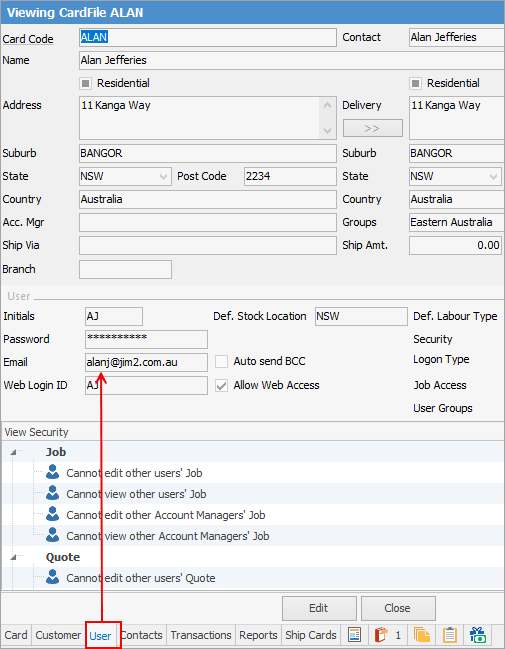Image resolution: width=505 pixels, height=649 pixels.
Task: Switch to the Card tab
Action: (x=16, y=635)
